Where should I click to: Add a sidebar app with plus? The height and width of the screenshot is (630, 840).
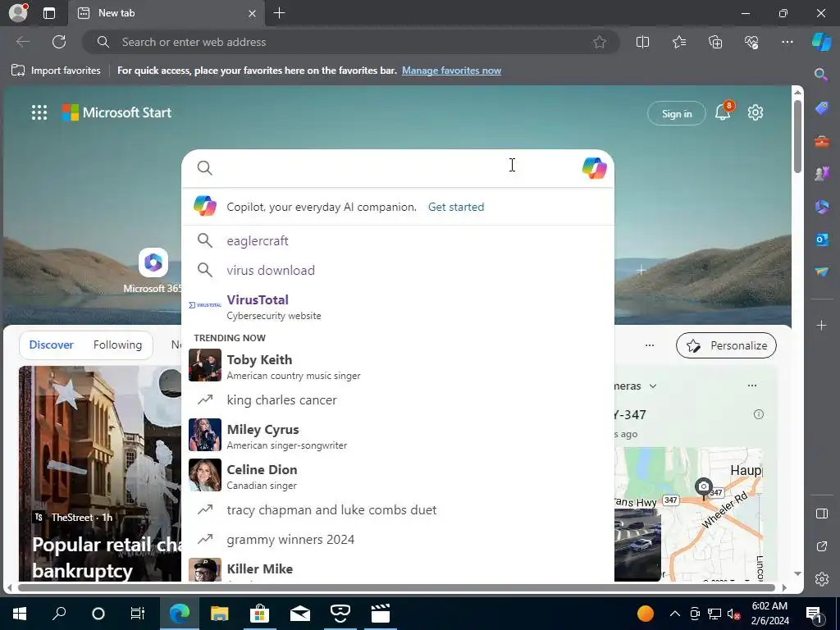(821, 325)
